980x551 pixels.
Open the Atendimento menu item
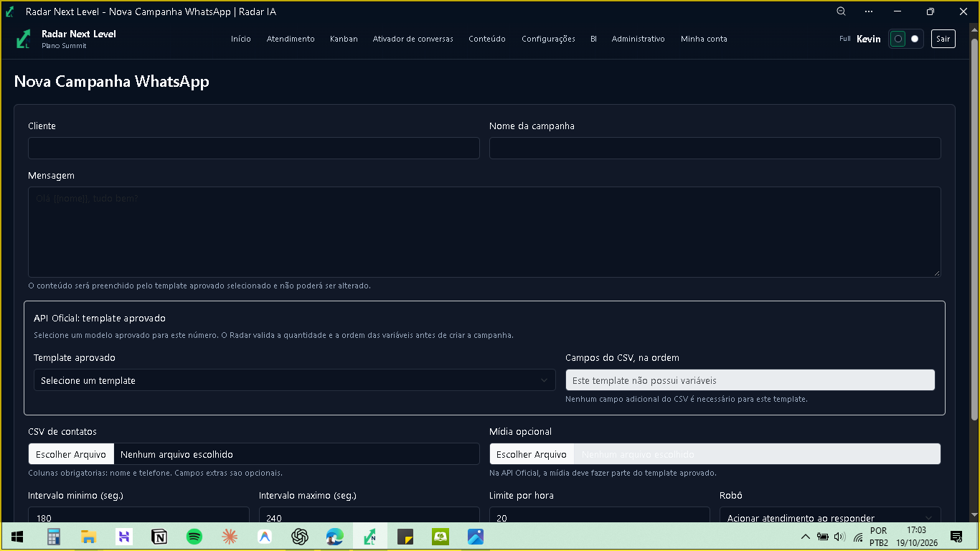[291, 39]
